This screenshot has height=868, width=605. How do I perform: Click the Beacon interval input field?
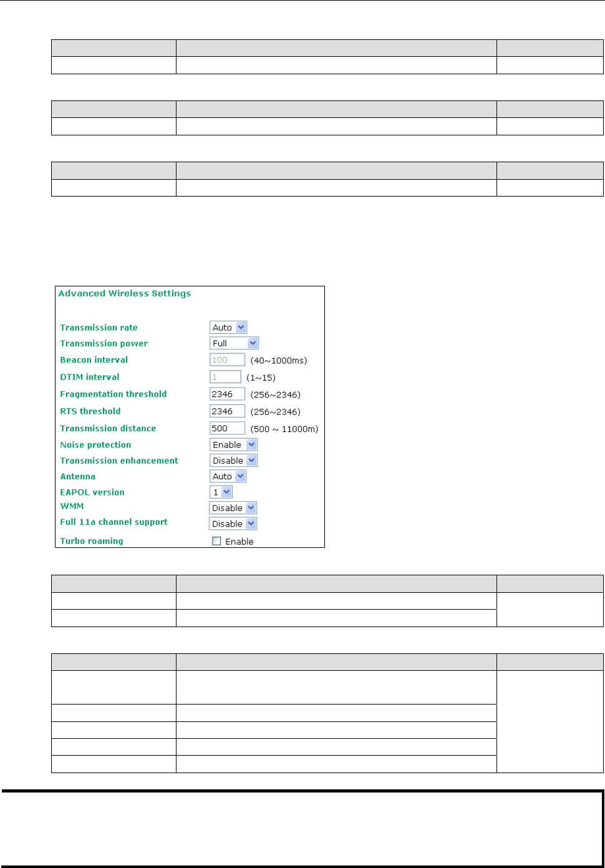click(x=227, y=360)
